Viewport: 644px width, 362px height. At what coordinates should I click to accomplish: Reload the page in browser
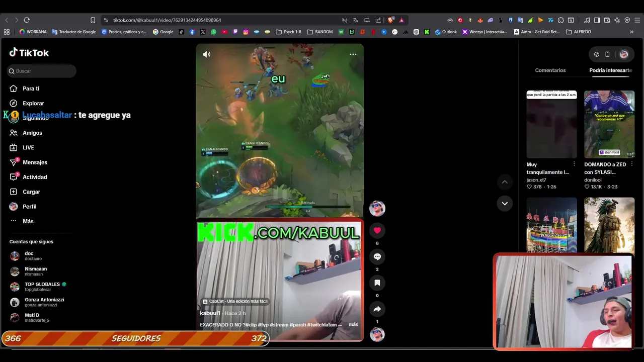click(x=27, y=20)
